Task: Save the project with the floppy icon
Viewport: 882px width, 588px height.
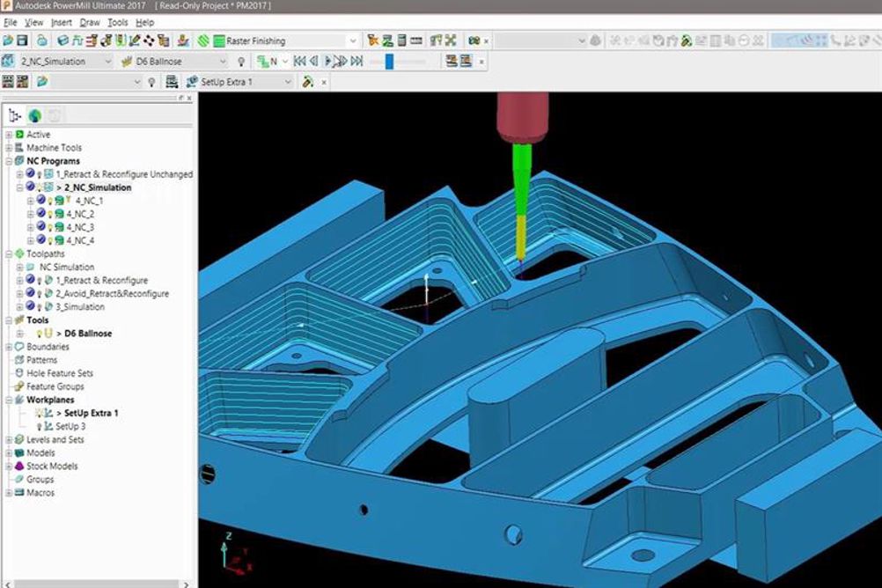Action: pos(22,40)
